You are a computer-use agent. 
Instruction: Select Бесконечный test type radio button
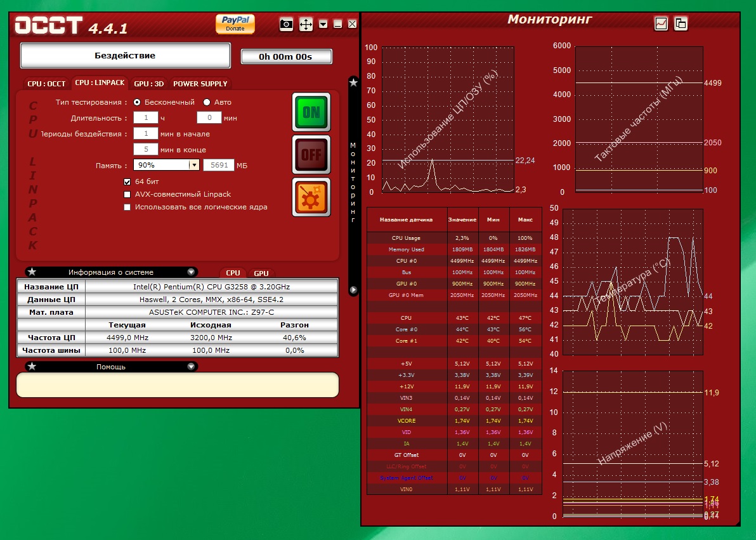point(138,102)
